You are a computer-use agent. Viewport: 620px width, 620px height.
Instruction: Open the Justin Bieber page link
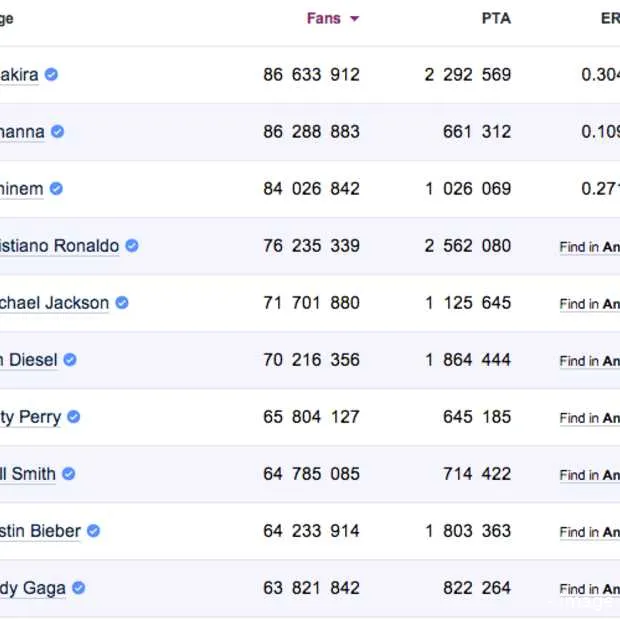tap(40, 531)
